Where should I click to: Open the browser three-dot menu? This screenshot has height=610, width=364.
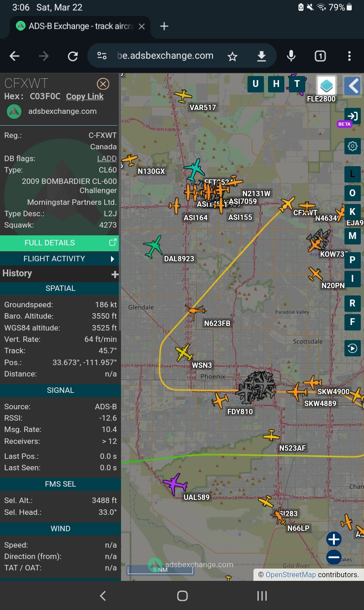click(349, 56)
